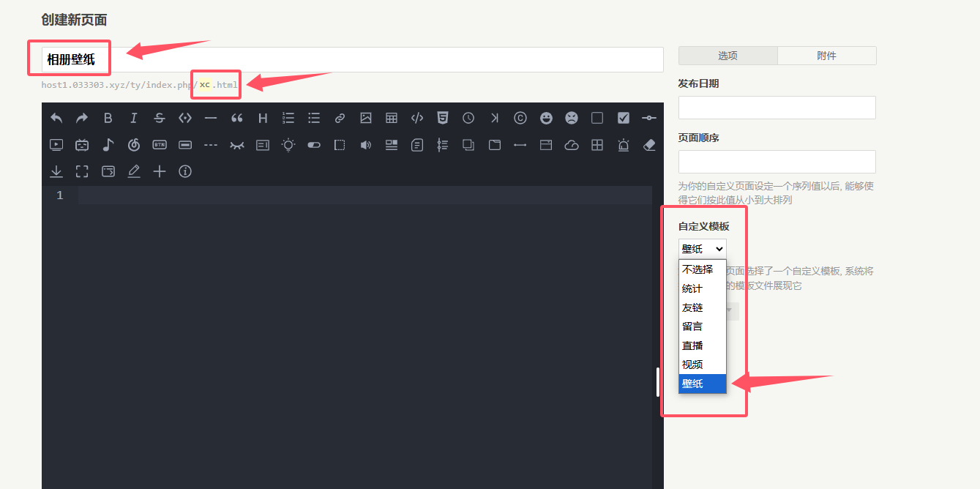The width and height of the screenshot is (980, 489).
Task: Click the eraser icon to clear content
Action: (x=648, y=145)
